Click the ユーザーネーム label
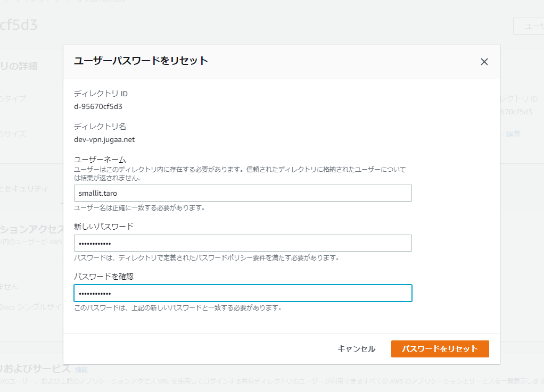The height and width of the screenshot is (392, 544). pos(100,160)
